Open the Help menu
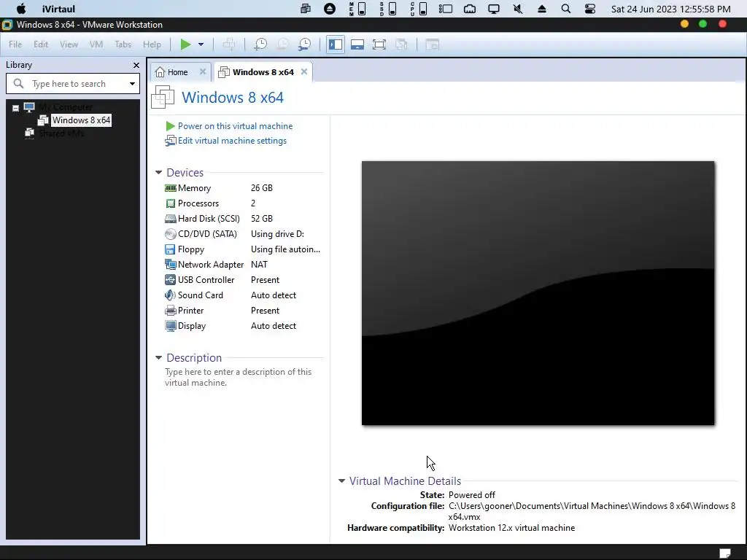This screenshot has height=560, width=747. coord(152,44)
